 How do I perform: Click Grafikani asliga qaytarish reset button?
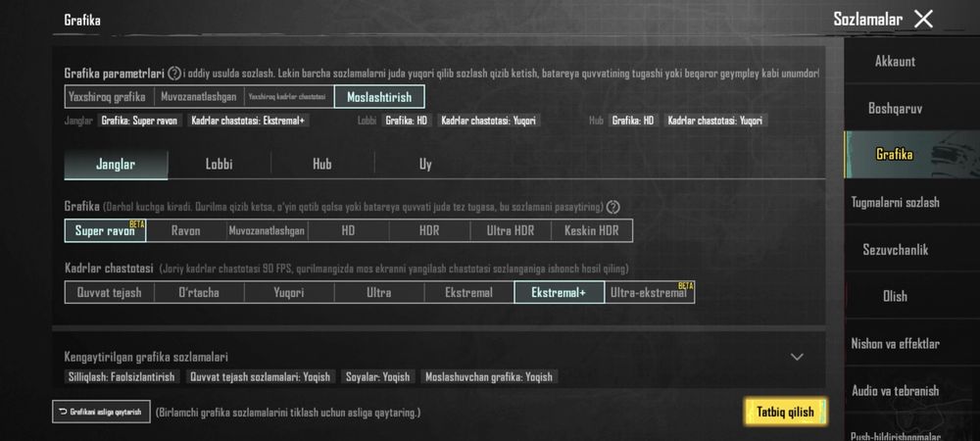(x=101, y=412)
